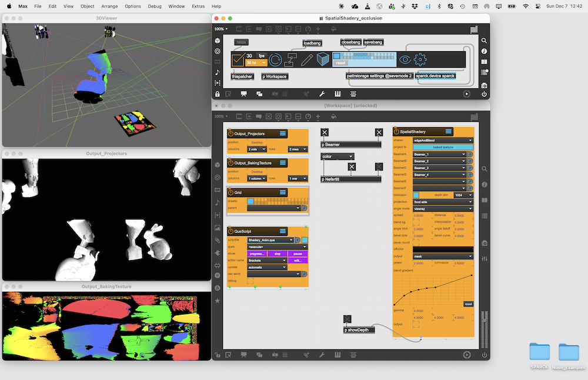Image resolution: width=588 pixels, height=380 pixels.
Task: Toggle the large orange checkmark rendering switch
Action: point(238,59)
